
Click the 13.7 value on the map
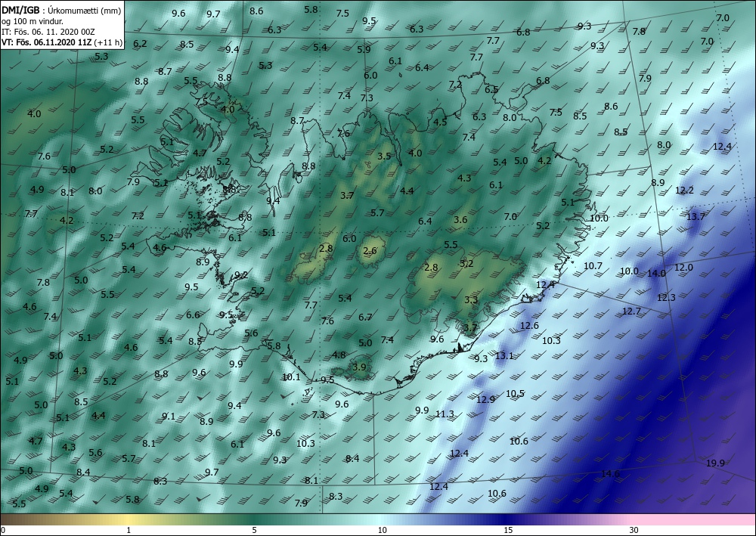pyautogui.click(x=696, y=217)
